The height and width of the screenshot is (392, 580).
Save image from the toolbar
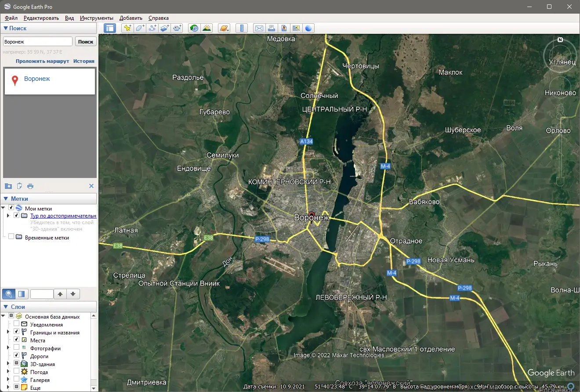284,28
